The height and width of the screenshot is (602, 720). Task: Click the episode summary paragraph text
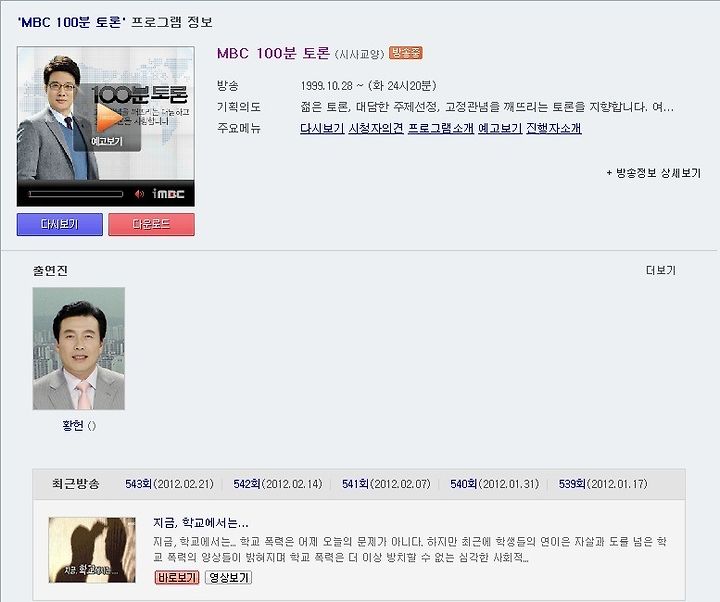tap(410, 549)
